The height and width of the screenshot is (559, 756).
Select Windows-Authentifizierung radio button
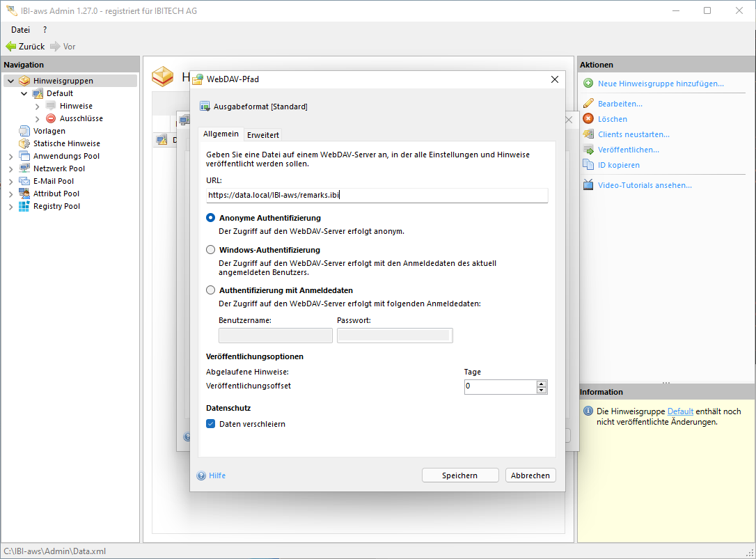(211, 250)
